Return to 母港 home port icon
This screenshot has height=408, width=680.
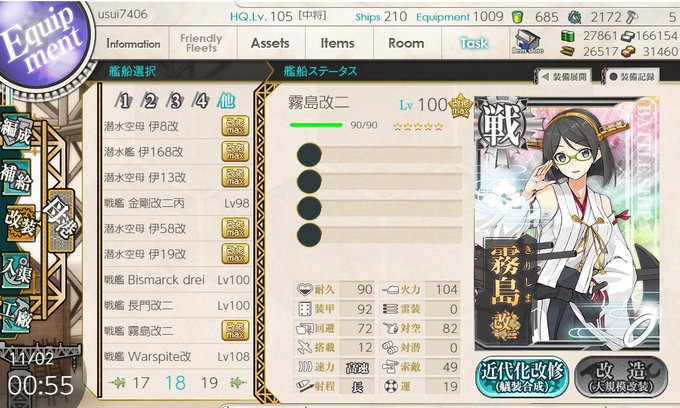pyautogui.click(x=61, y=220)
